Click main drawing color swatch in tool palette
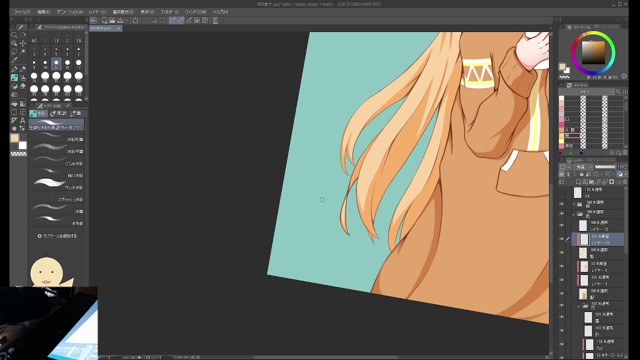The image size is (640, 360). click(x=15, y=138)
